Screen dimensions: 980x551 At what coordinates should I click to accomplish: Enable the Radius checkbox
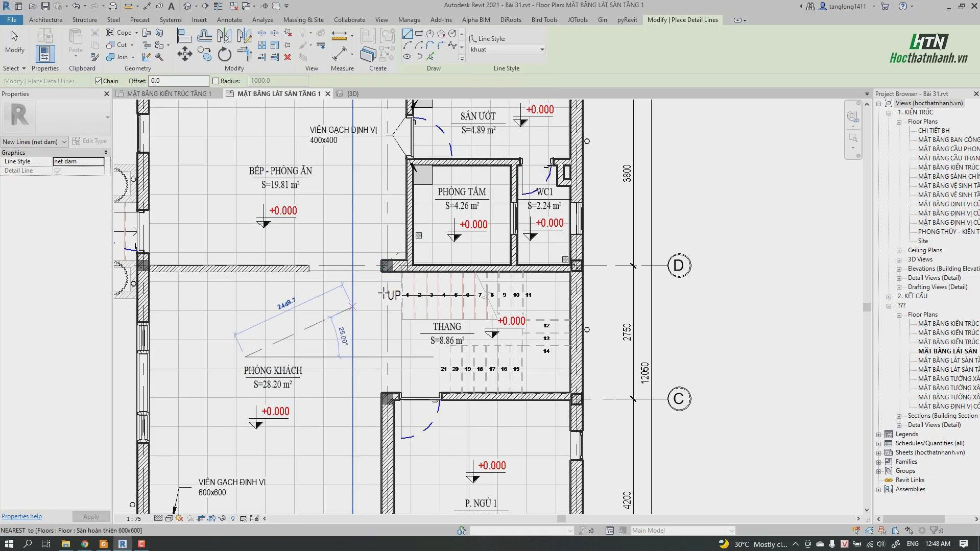pos(216,81)
